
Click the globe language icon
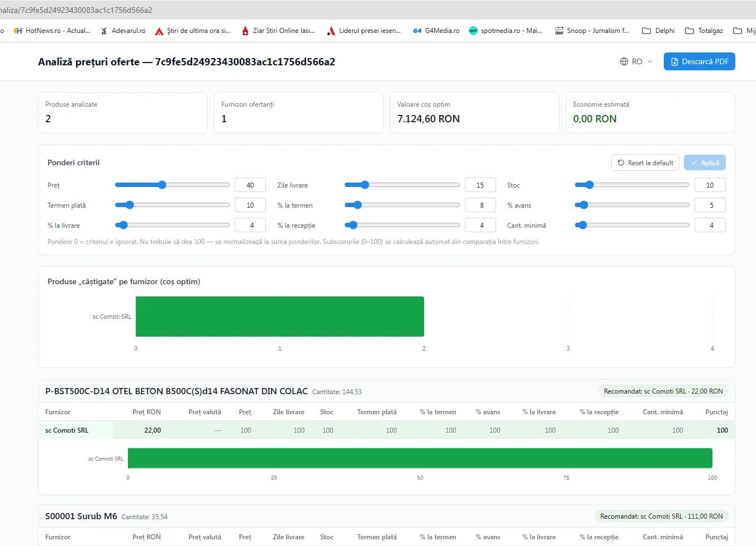(624, 61)
